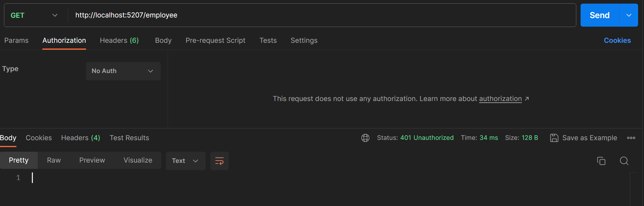Screen dimensions: 644x206
Task: Open search in response with magnifier icon
Action: coord(624,161)
